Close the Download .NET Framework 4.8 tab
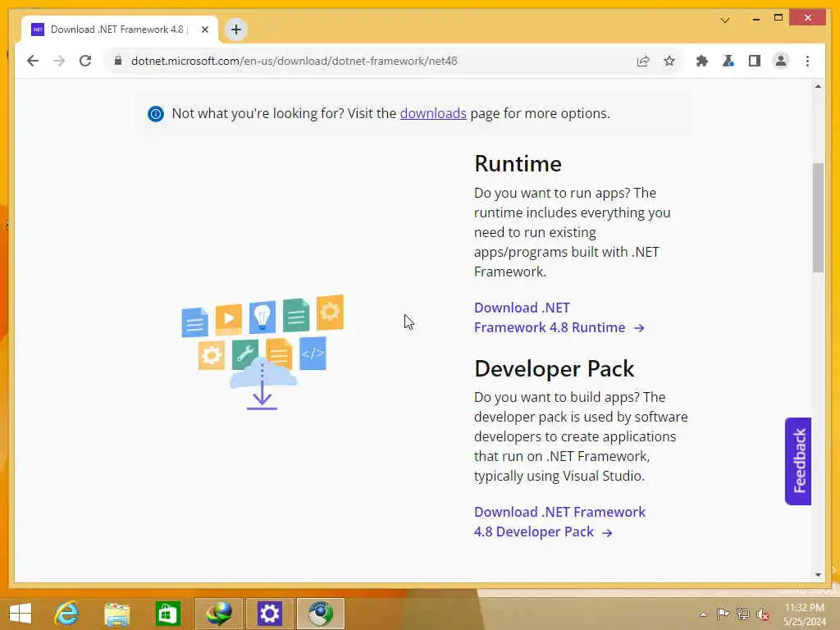840x630 pixels. [204, 30]
